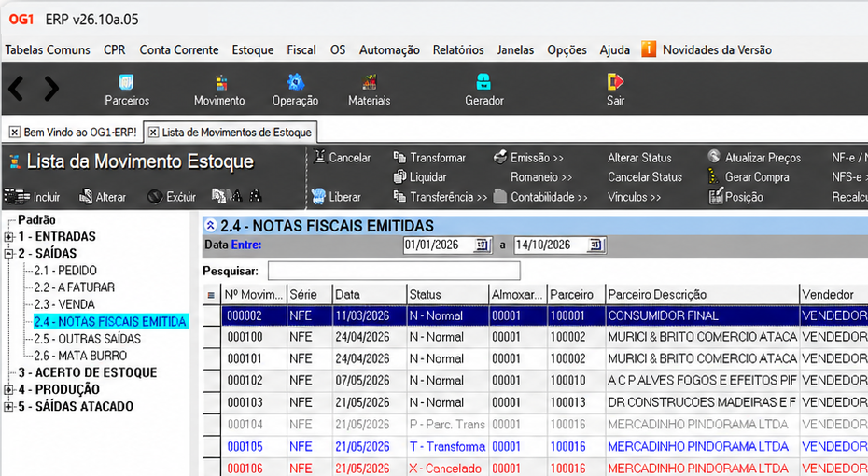Open the Parceiros toolbar icon
868x476 pixels.
(x=127, y=82)
